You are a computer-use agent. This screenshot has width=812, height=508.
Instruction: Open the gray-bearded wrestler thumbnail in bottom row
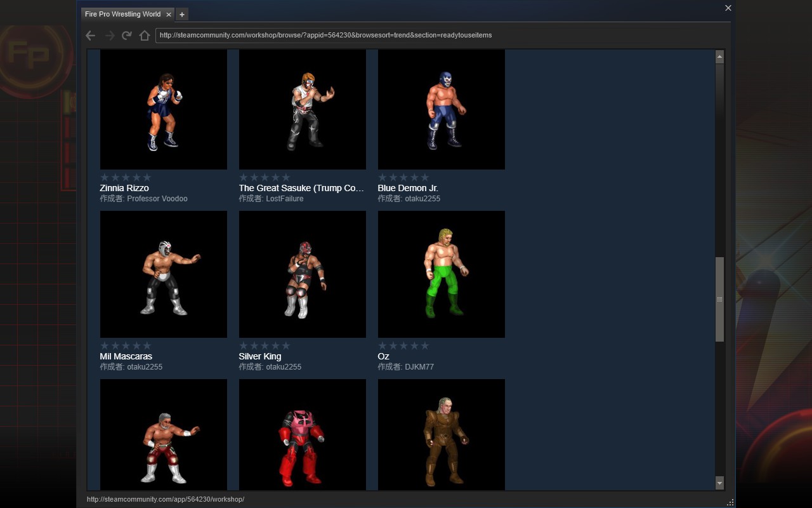click(164, 435)
